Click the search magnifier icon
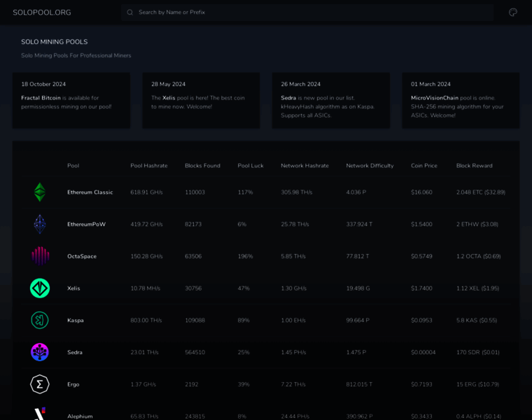 (x=130, y=12)
